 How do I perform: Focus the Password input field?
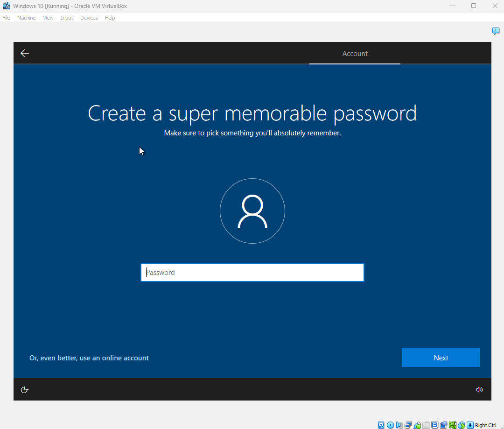coord(252,273)
